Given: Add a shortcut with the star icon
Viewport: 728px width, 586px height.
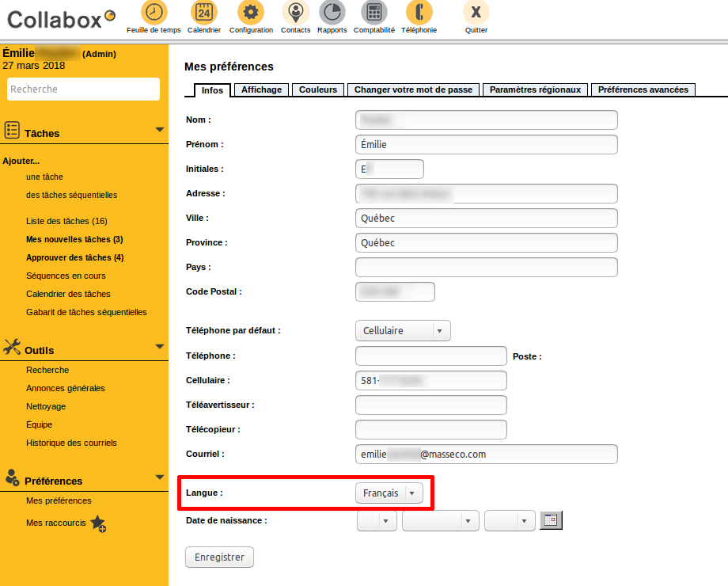Looking at the screenshot, I should tap(97, 523).
